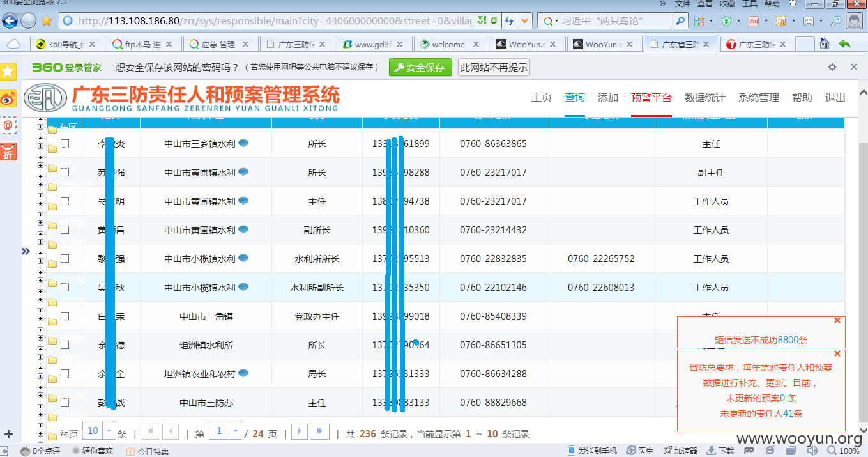Open 下载 in the status bar
The height and width of the screenshot is (457, 868).
[x=721, y=451]
